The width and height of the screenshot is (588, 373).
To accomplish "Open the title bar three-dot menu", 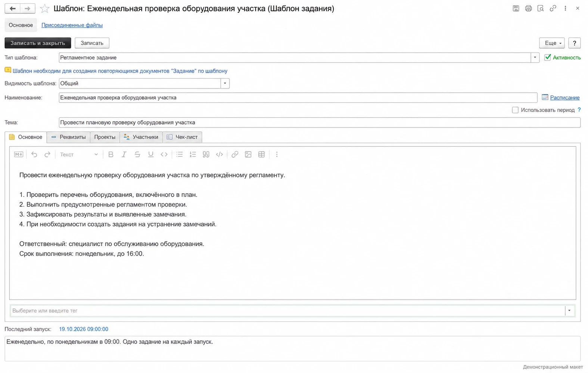I will [565, 8].
